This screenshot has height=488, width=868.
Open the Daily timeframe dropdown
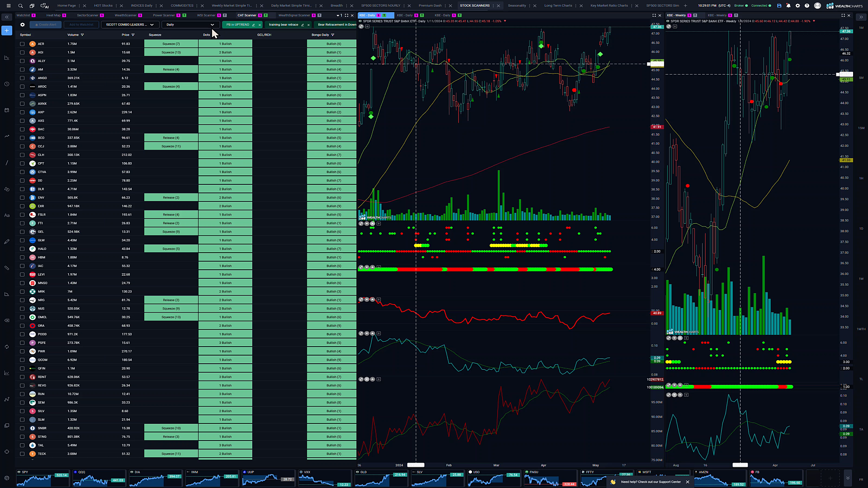pos(190,25)
